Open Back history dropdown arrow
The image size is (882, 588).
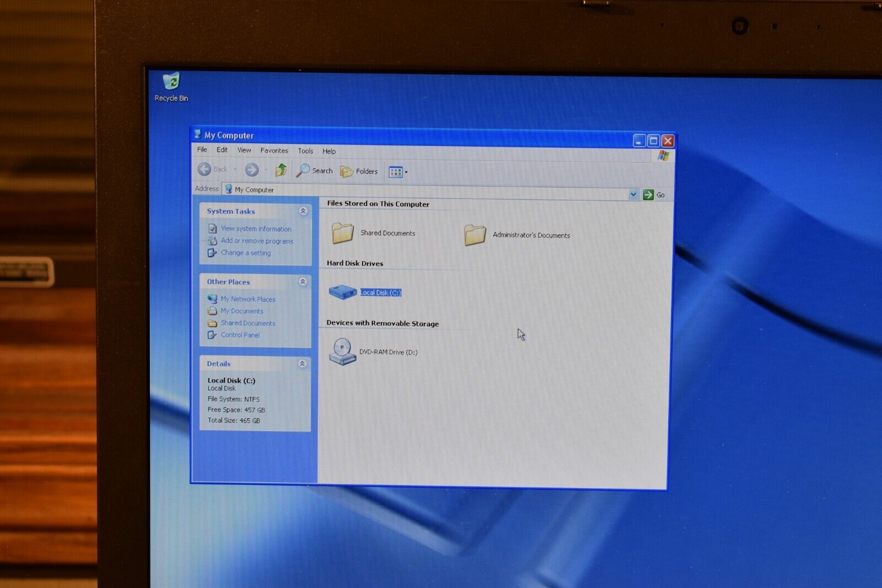235,169
